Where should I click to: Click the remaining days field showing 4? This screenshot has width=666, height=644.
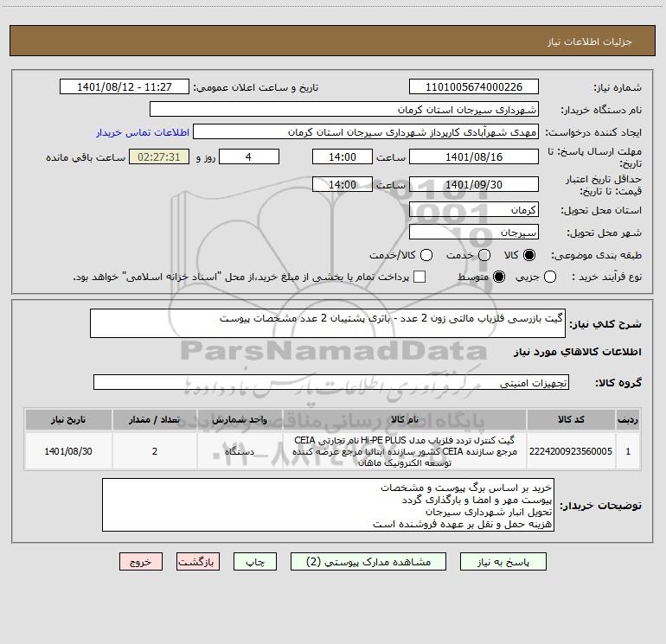249,156
